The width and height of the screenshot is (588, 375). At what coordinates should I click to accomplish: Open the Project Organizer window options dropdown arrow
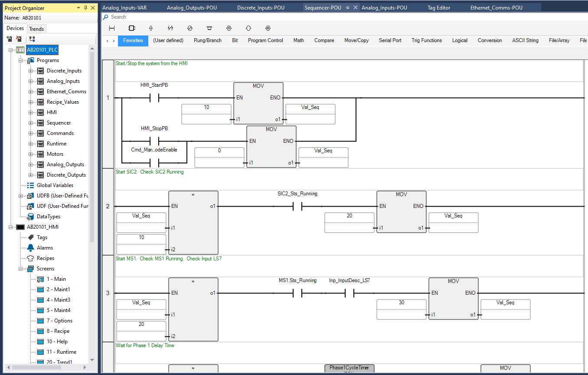(78, 8)
